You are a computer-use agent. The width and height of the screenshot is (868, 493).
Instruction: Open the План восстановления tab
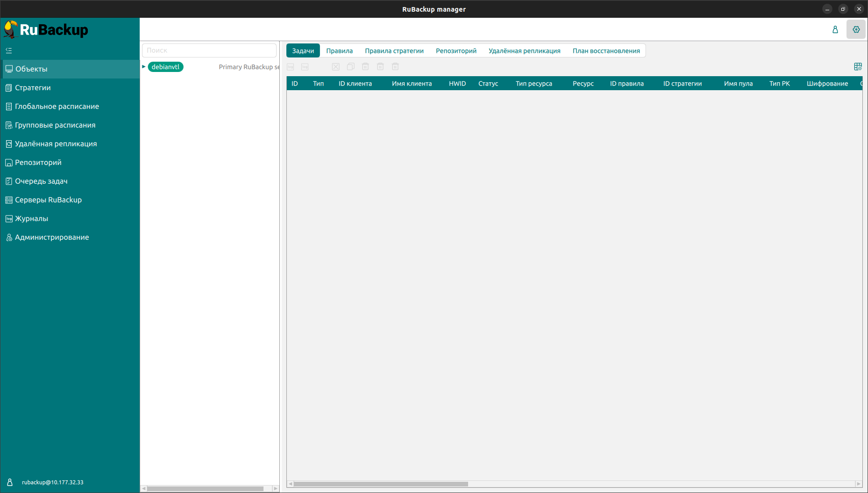606,51
